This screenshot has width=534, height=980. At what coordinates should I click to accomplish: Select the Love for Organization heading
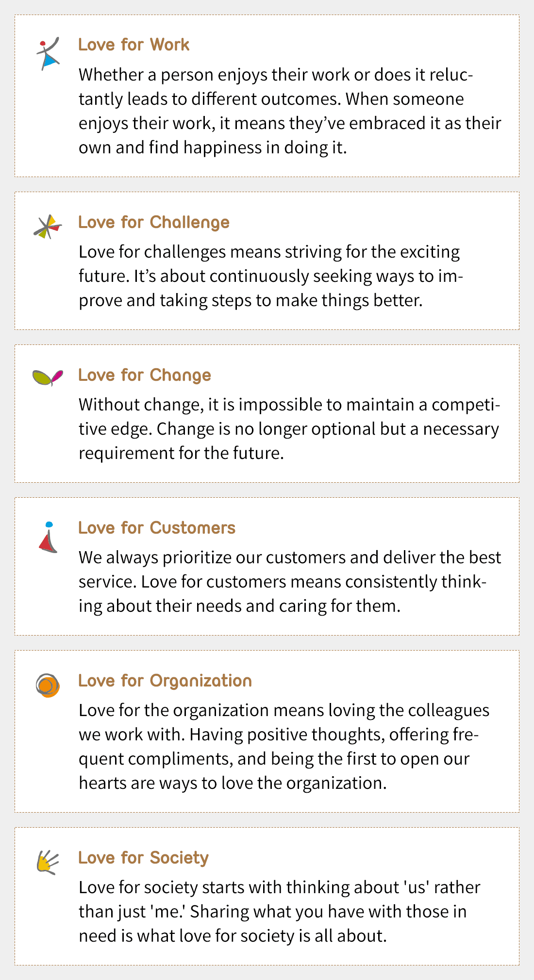(x=165, y=681)
